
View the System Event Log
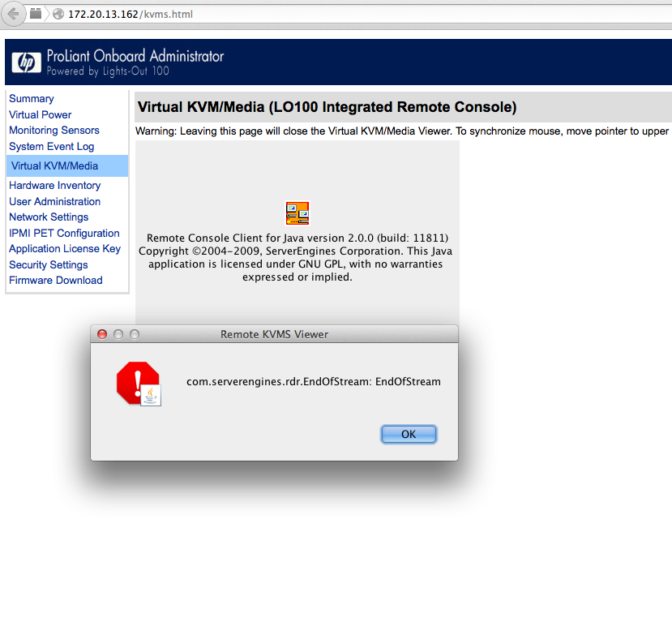coord(51,147)
